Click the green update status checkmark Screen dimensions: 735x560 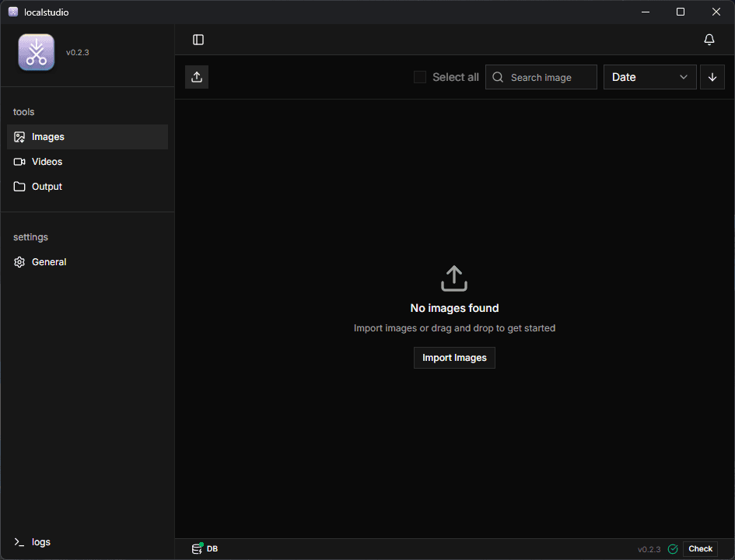click(x=673, y=549)
